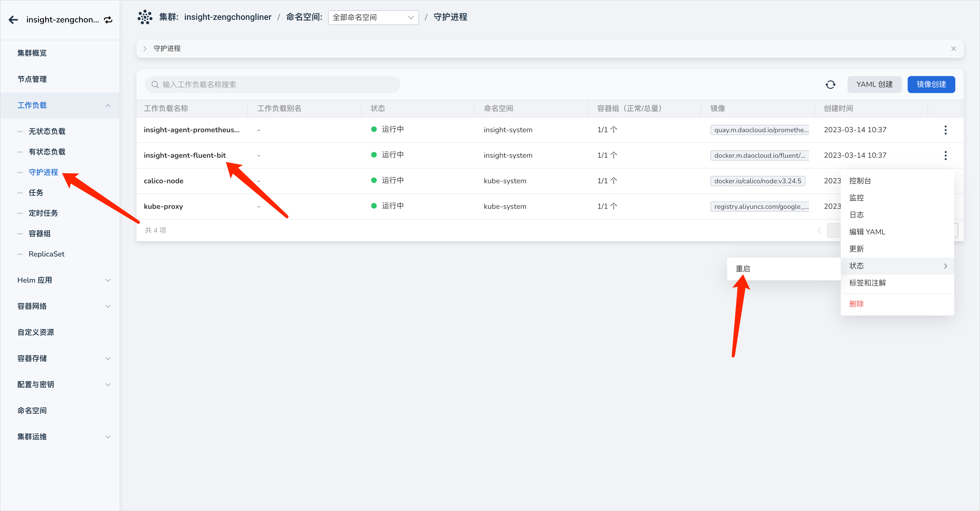Choose 删除 in the context menu
Image resolution: width=980 pixels, height=511 pixels.
[897, 304]
